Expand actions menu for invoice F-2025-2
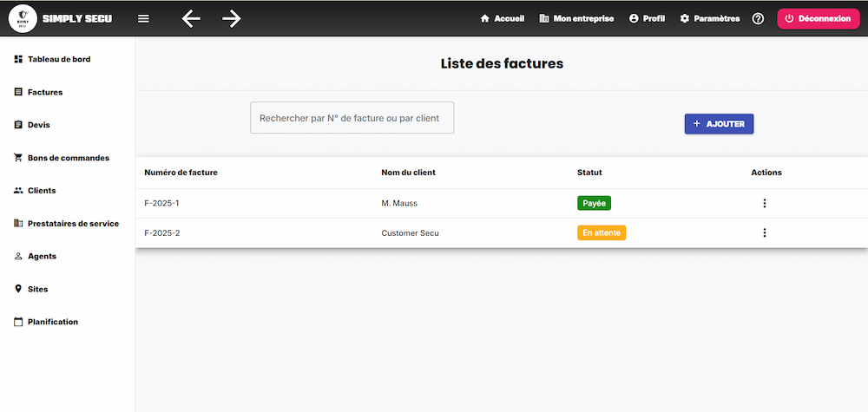The height and width of the screenshot is (412, 868). (x=764, y=232)
